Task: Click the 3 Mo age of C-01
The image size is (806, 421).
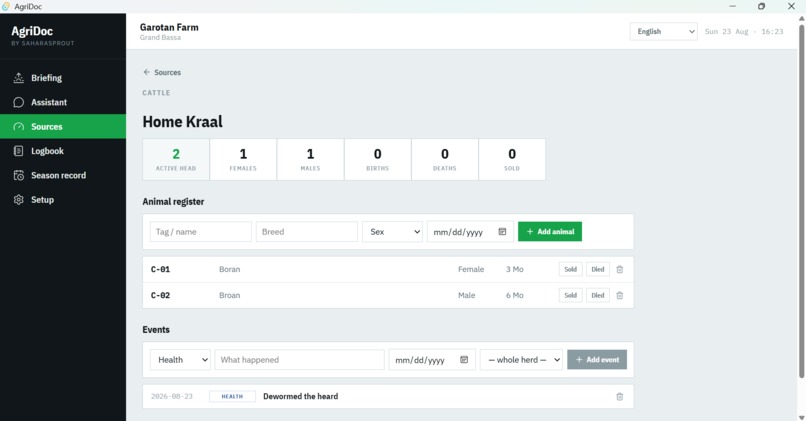Action: pyautogui.click(x=515, y=269)
